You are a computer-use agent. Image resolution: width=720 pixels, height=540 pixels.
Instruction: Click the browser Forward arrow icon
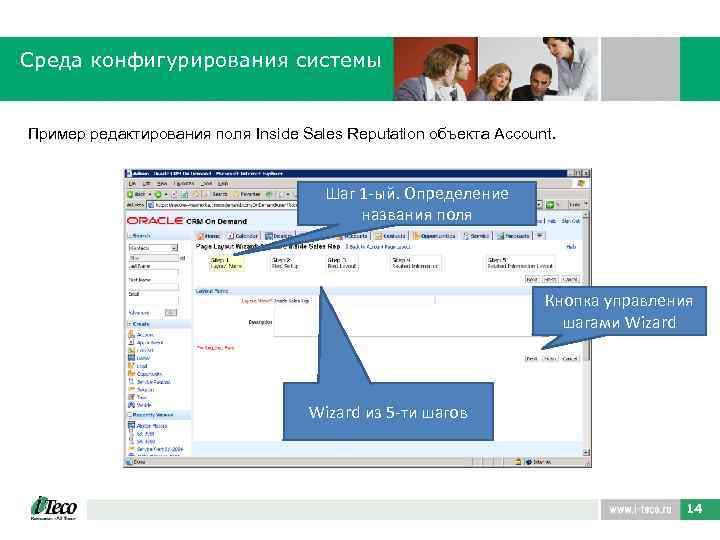(x=158, y=195)
